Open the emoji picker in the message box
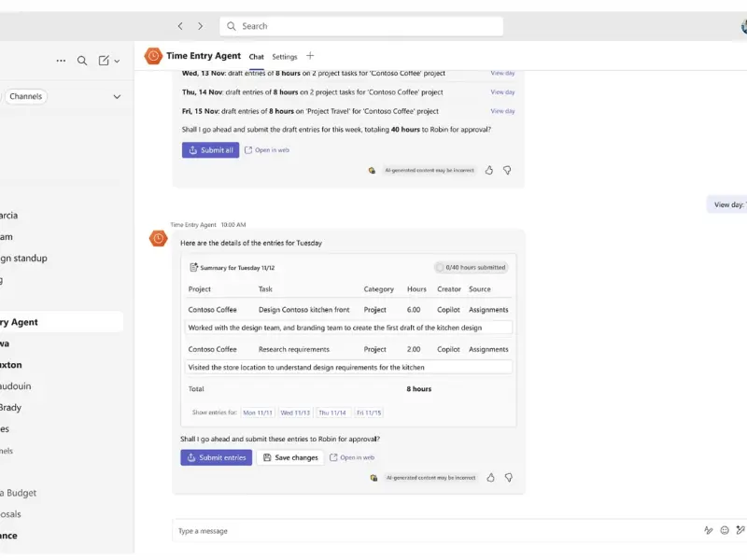This screenshot has width=747, height=560. pos(724,530)
